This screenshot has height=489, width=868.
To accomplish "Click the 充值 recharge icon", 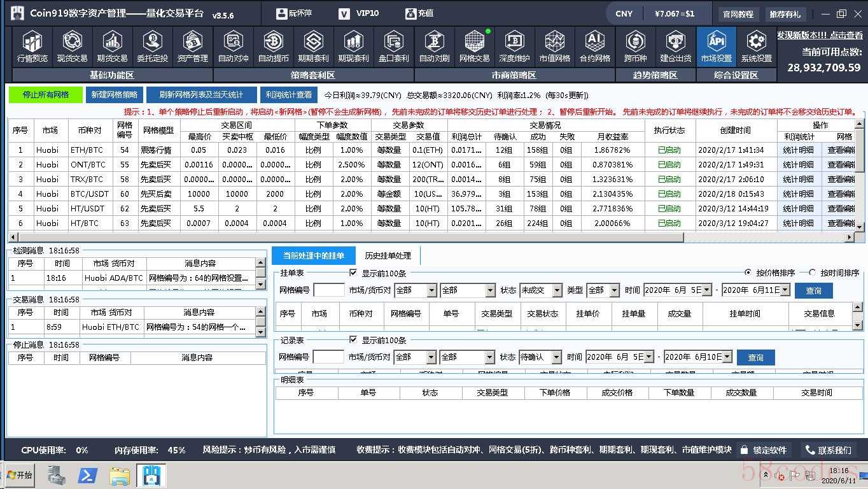I will (x=410, y=13).
